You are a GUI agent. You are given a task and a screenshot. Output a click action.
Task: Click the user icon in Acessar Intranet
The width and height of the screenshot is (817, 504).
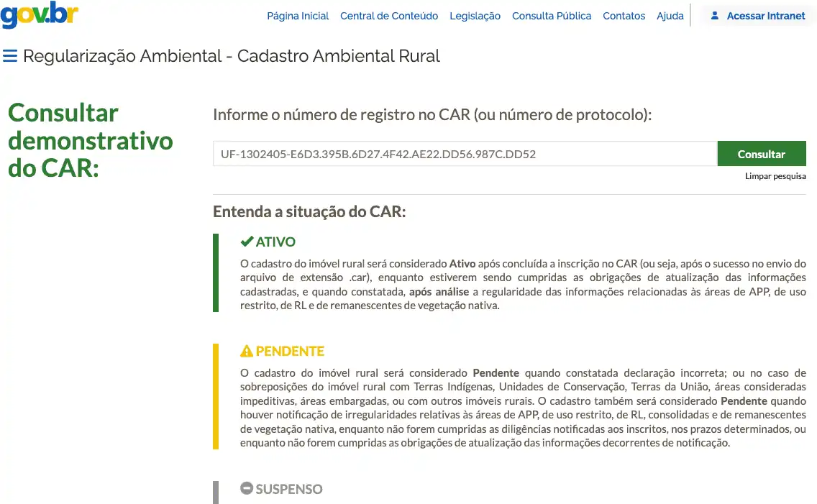click(714, 16)
